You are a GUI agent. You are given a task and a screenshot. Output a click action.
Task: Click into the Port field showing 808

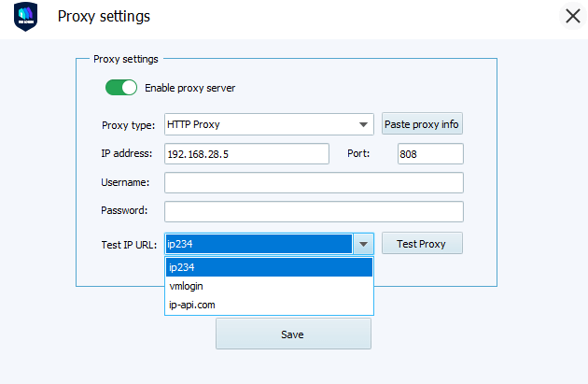coord(430,153)
